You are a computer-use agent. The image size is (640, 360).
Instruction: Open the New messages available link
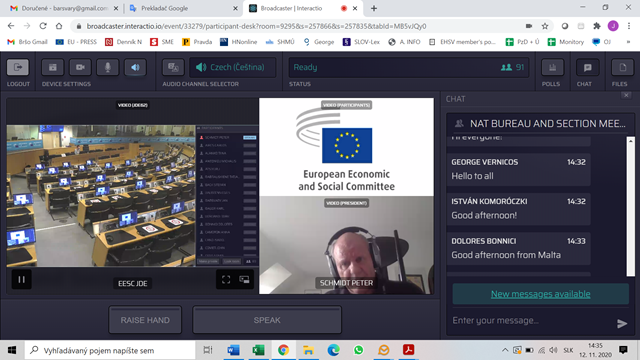[x=540, y=294]
